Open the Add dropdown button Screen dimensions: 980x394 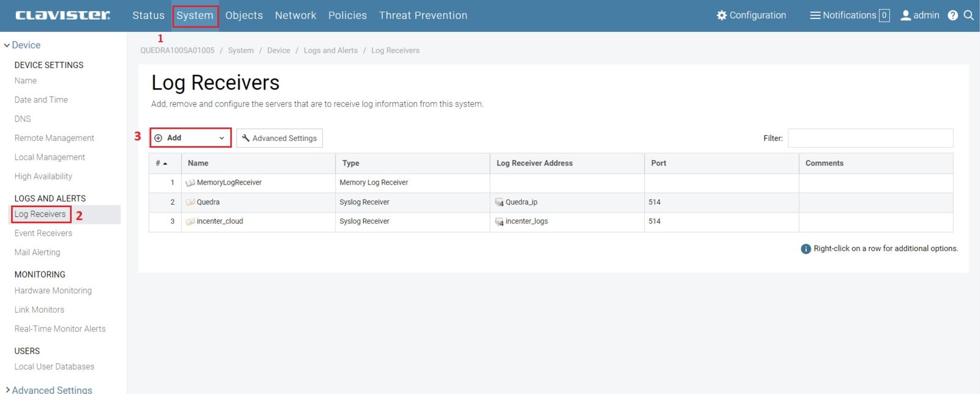[x=190, y=138]
